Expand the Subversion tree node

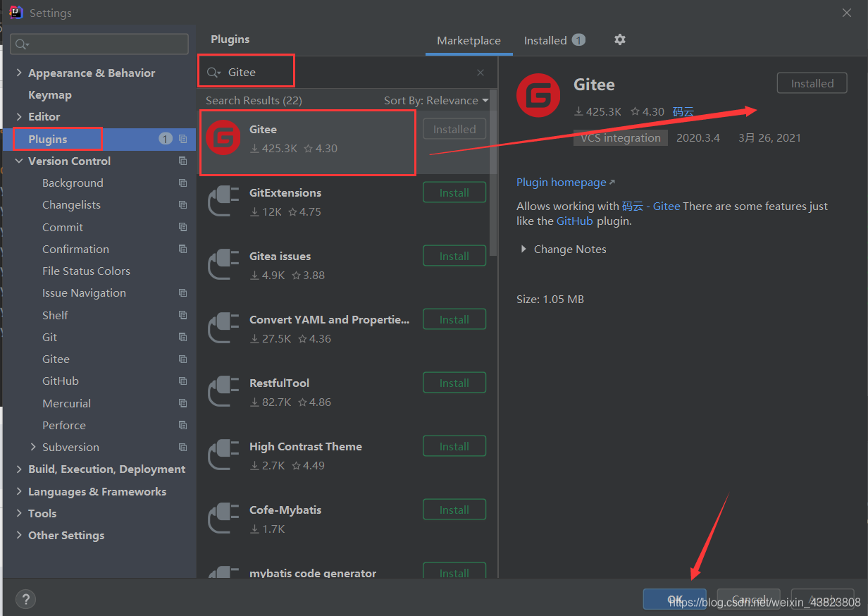[33, 447]
